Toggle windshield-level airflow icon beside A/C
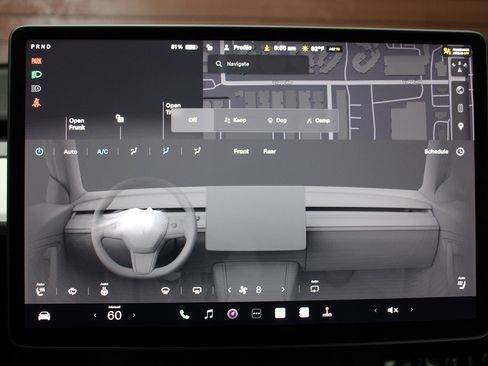Viewport: 488px width, 366px height. 134,151
